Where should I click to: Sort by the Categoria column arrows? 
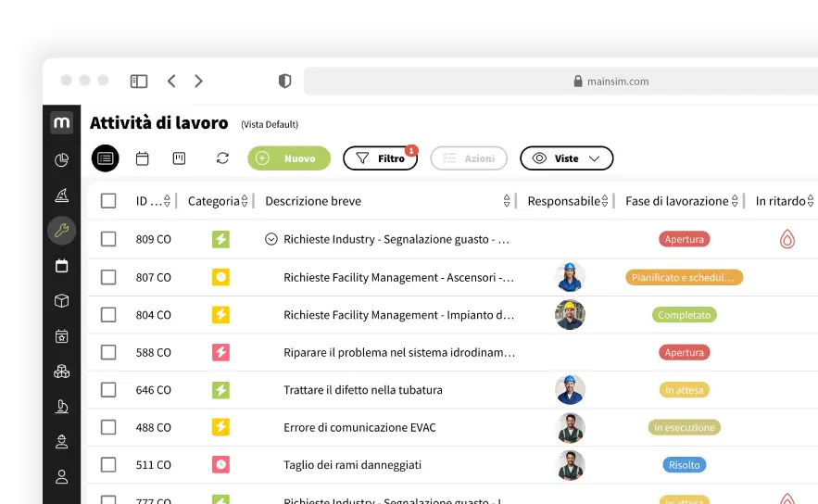[x=245, y=201]
